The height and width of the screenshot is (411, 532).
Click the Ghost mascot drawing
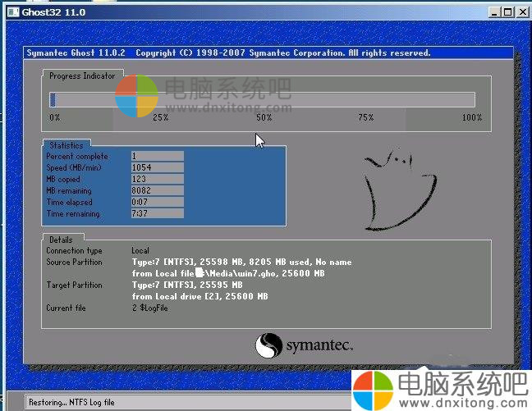point(400,190)
